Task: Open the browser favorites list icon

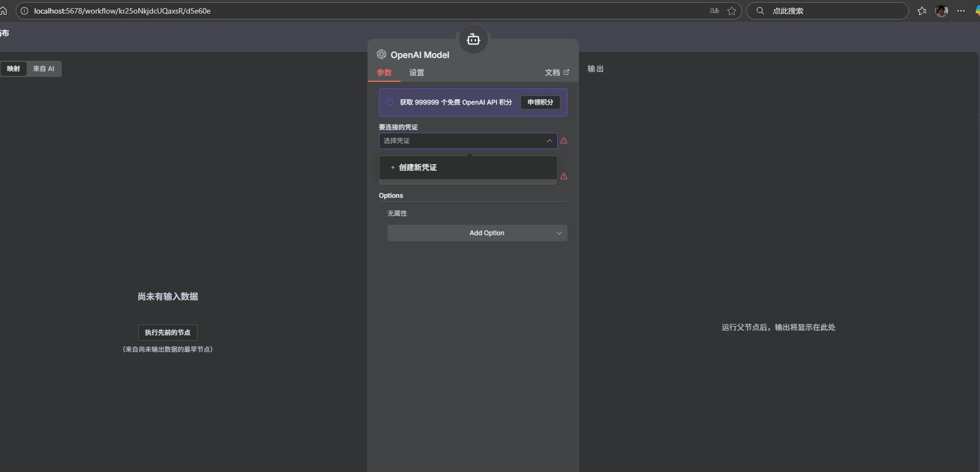Action: [922, 11]
